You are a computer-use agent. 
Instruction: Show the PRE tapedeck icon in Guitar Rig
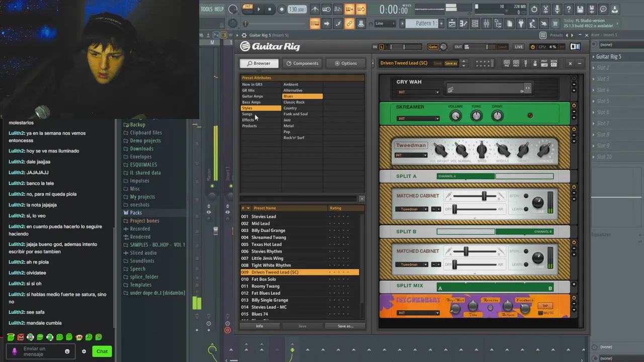(507, 63)
